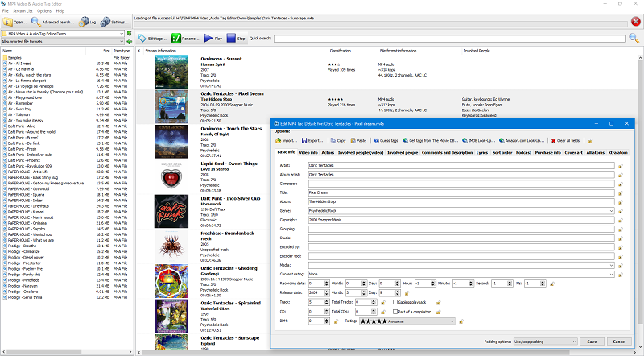
Task: Open IMDB Look-Up
Action: (478, 141)
